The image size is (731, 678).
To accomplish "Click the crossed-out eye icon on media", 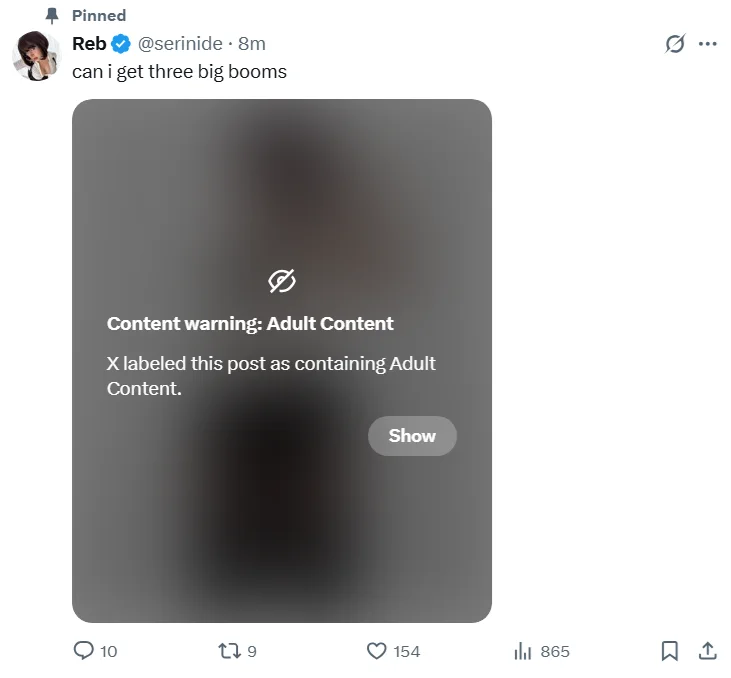I will click(x=282, y=282).
